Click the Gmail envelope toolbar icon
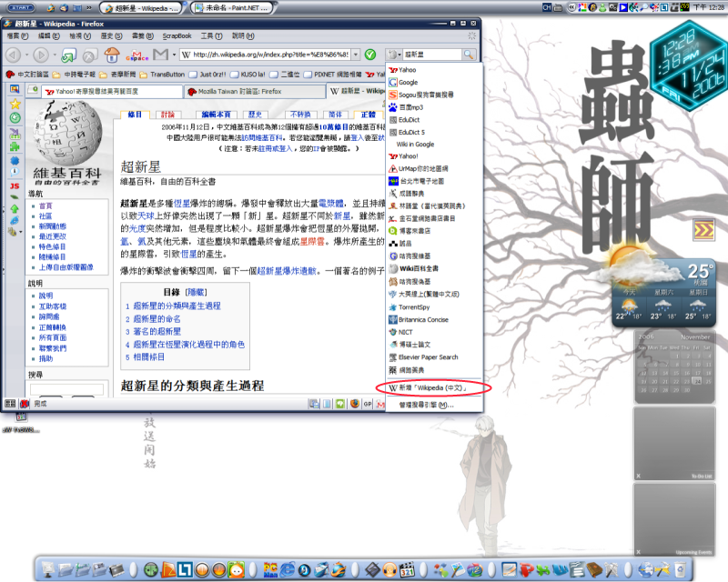Viewport: 728px width, 582px height. (x=160, y=55)
